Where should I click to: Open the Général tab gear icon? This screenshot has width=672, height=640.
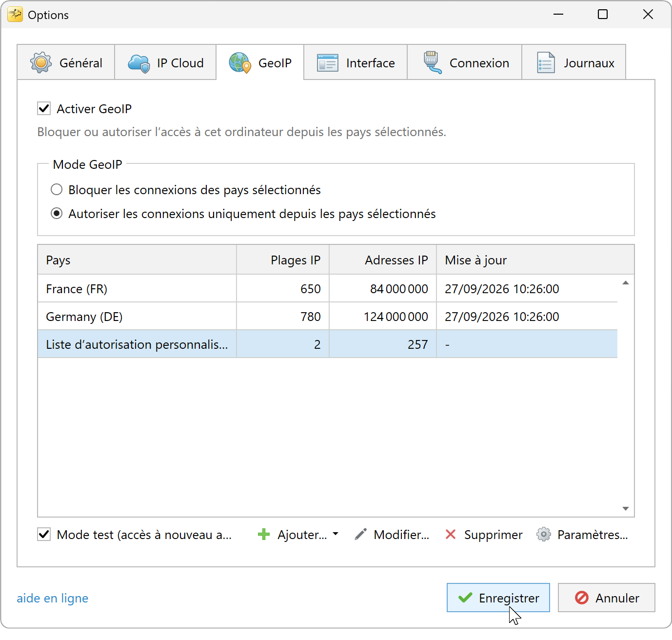(x=41, y=63)
